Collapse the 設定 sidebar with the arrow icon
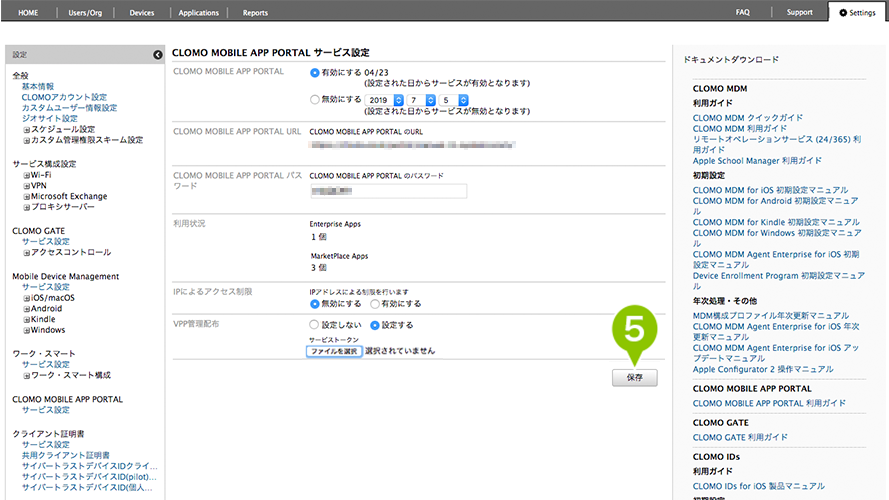The image size is (889, 500). pyautogui.click(x=158, y=55)
